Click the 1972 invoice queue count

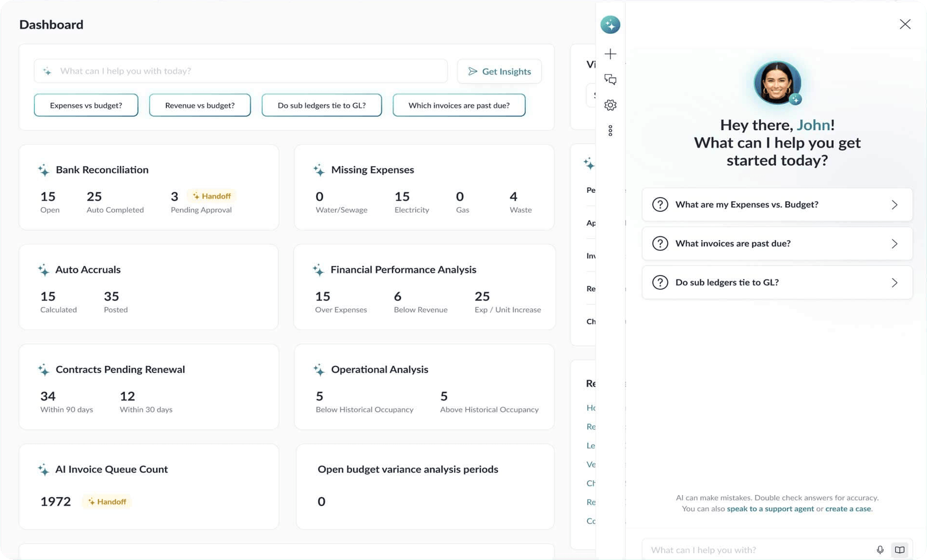point(56,501)
